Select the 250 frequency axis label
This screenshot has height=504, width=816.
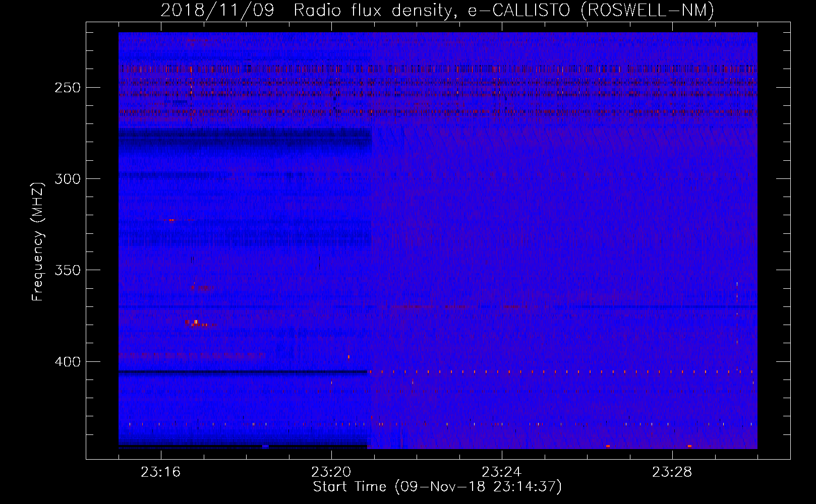68,88
